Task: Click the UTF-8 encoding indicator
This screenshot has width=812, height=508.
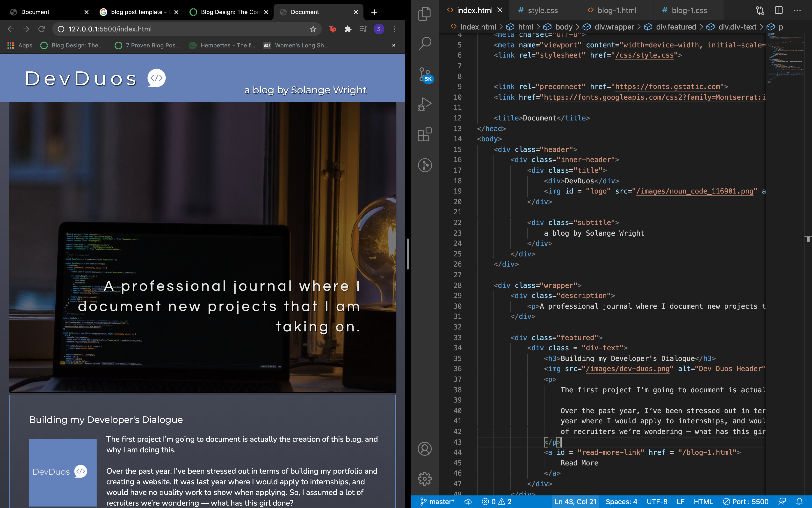Action: [x=657, y=502]
